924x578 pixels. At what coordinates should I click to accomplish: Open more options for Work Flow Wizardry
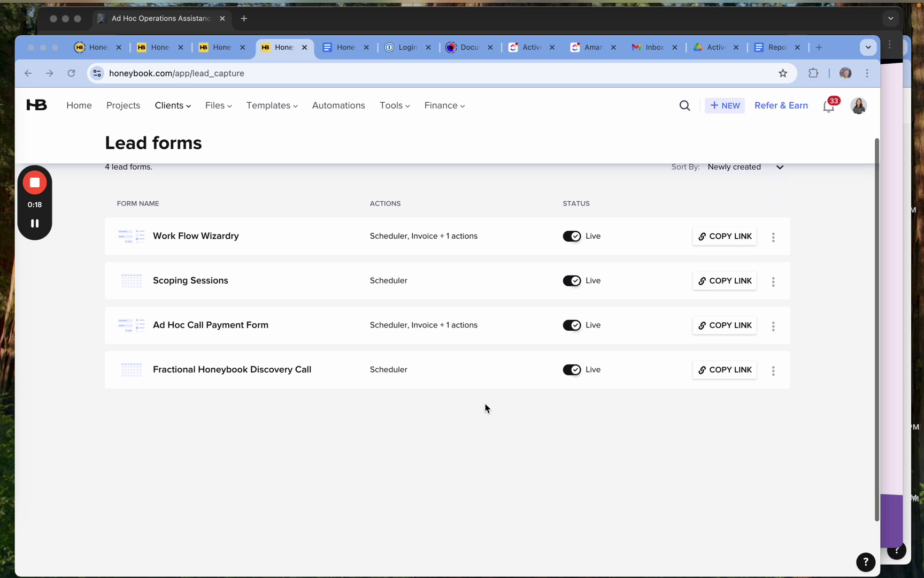coord(773,237)
